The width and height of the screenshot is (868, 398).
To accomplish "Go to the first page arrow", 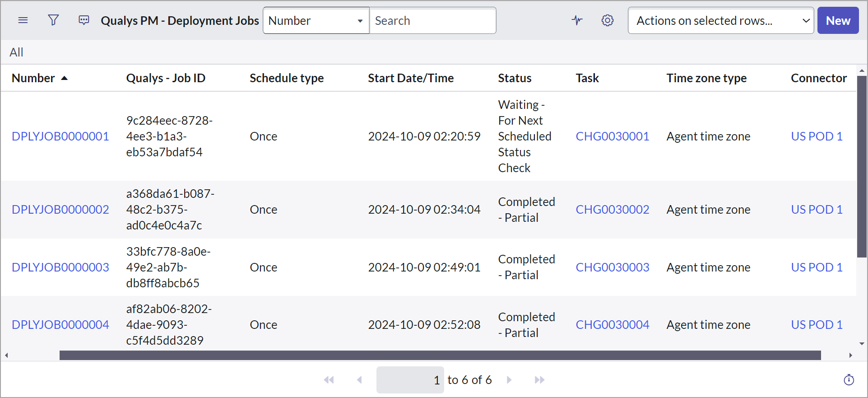I will point(329,380).
